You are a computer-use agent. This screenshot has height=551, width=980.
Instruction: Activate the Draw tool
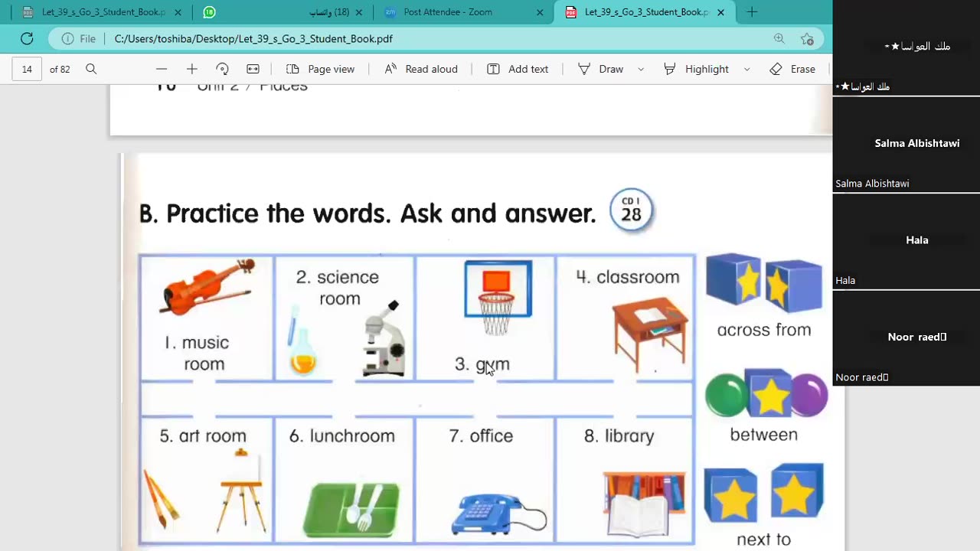pyautogui.click(x=601, y=69)
